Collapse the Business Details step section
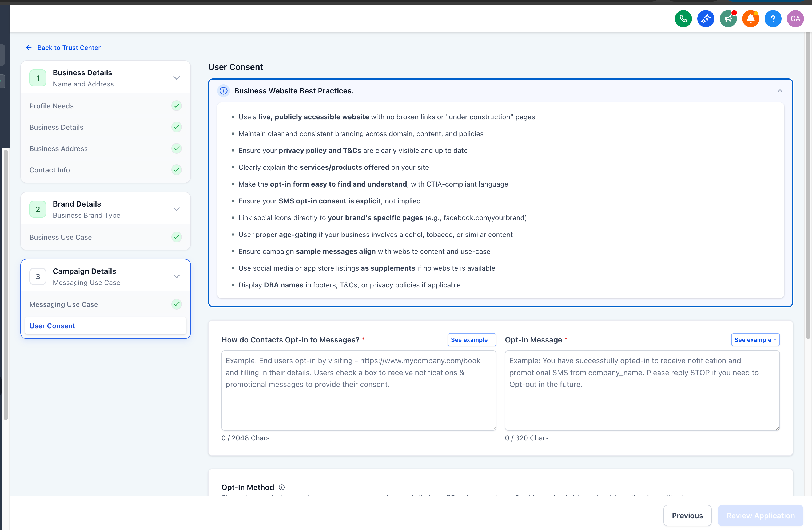Image resolution: width=812 pixels, height=530 pixels. pos(176,78)
